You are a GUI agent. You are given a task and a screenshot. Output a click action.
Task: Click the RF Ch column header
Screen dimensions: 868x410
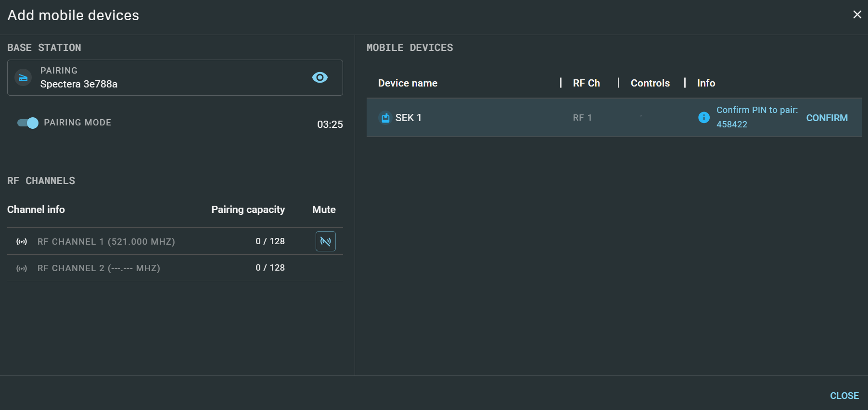pos(586,83)
